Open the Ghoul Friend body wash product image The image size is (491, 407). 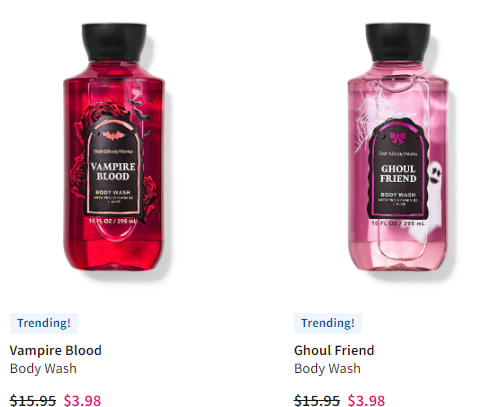398,147
